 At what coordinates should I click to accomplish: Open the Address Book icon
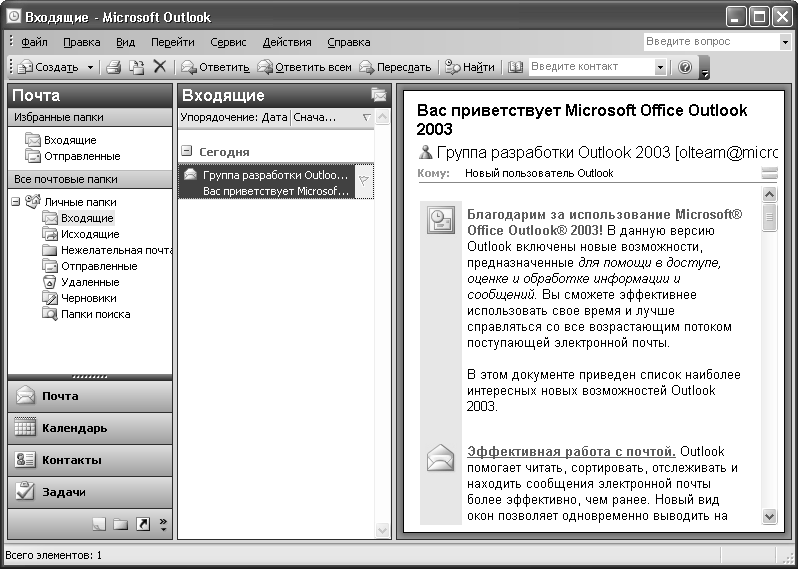[516, 67]
